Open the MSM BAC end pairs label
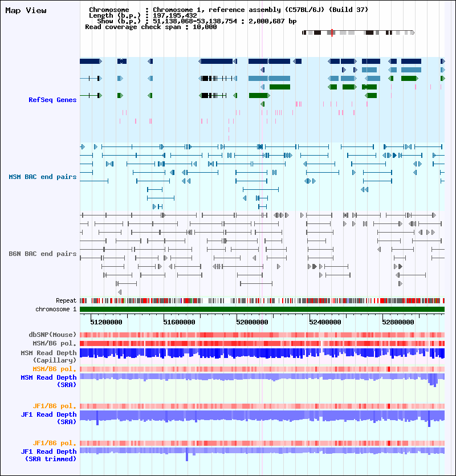Viewport: 456px width, 476px height. click(x=43, y=177)
